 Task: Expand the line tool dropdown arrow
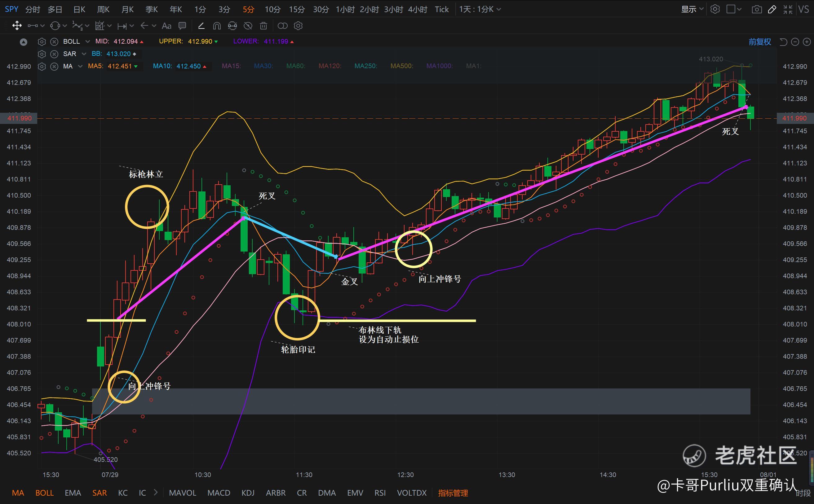click(x=42, y=26)
